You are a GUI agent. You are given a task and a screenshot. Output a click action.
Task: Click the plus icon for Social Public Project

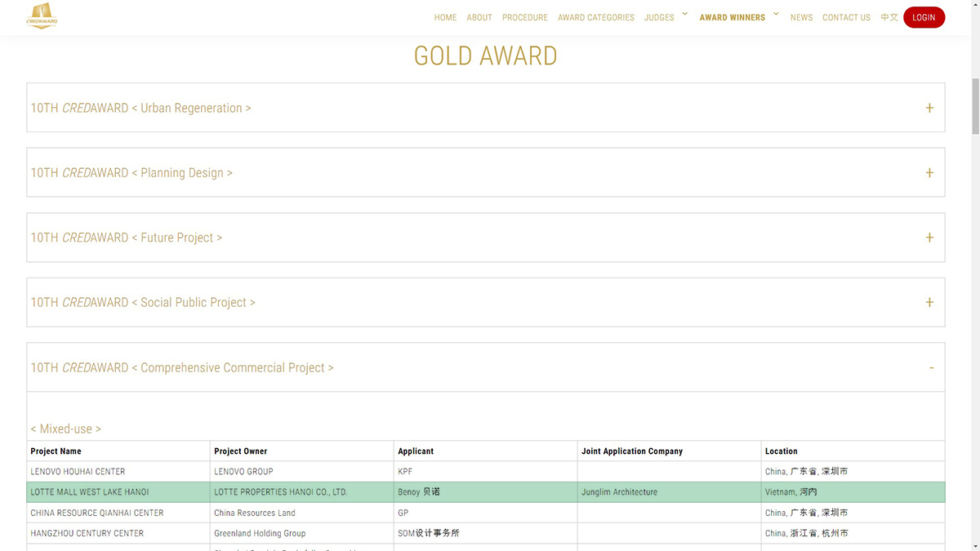click(x=929, y=302)
